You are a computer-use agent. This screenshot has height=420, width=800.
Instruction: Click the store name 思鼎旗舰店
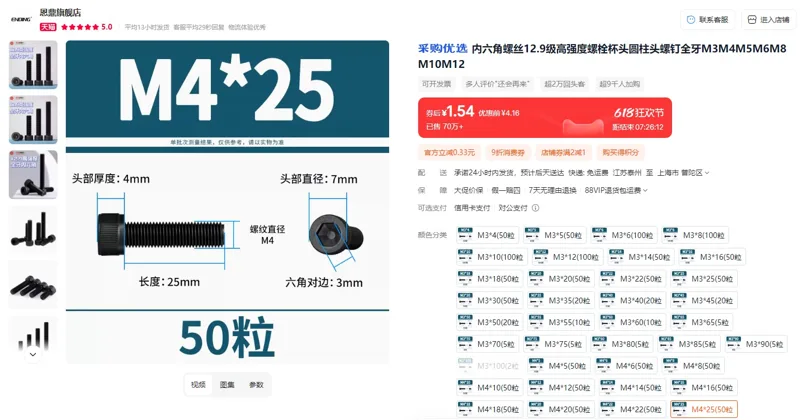(60, 12)
